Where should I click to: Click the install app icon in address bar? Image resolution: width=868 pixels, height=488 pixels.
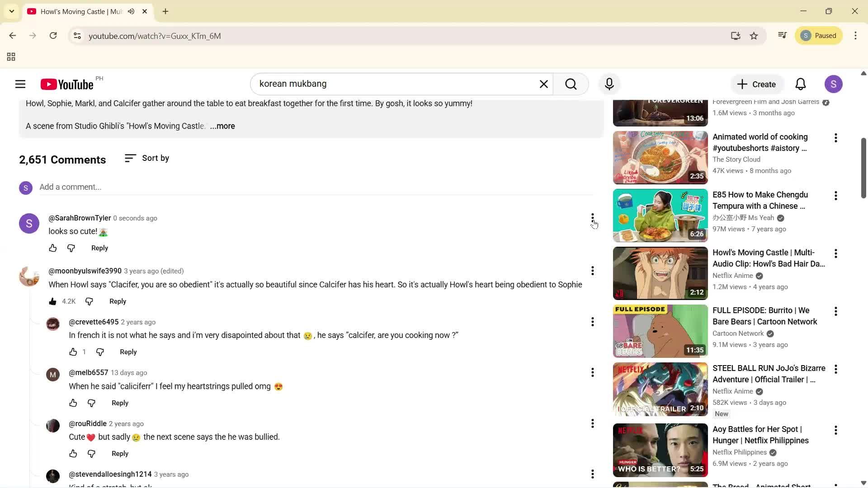(x=736, y=36)
